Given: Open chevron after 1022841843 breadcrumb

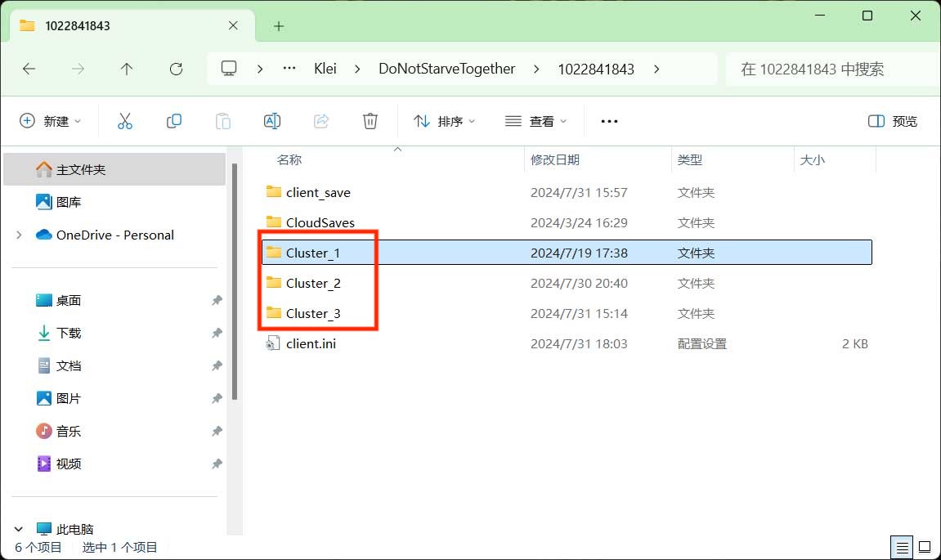Looking at the screenshot, I should point(656,69).
